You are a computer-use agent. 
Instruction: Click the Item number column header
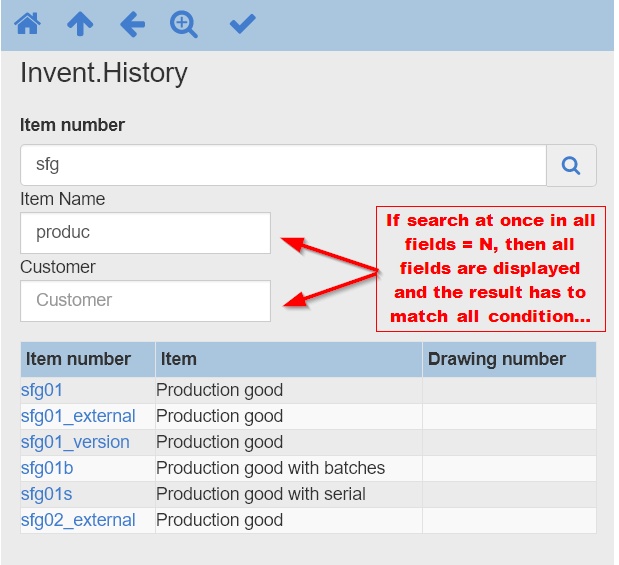(x=78, y=359)
